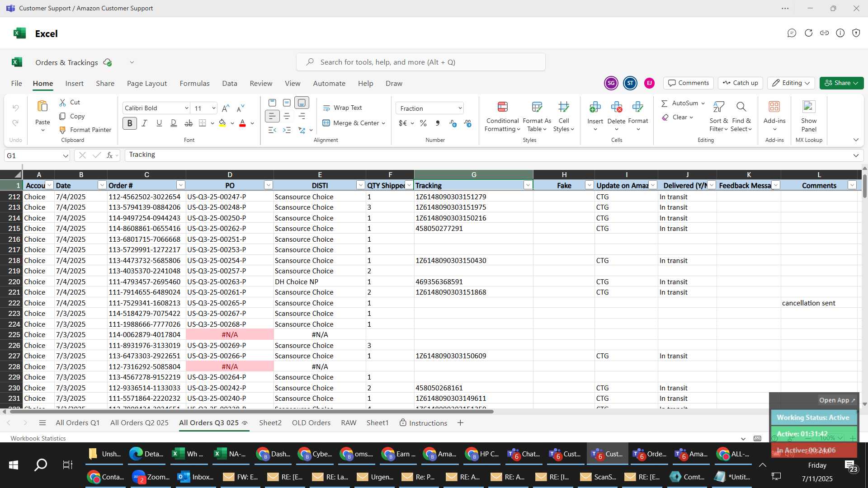Switch to Instructions sheet tab
The width and height of the screenshot is (868, 488).
pos(423,423)
